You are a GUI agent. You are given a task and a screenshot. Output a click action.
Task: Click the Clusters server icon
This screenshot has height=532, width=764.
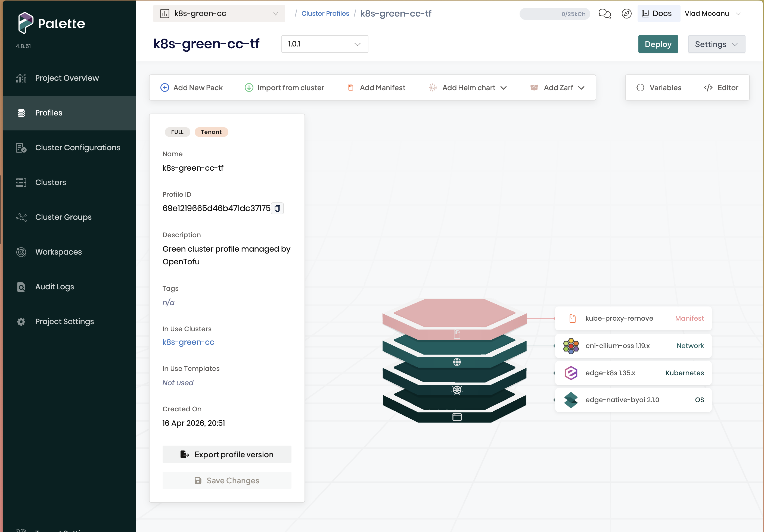coord(21,183)
